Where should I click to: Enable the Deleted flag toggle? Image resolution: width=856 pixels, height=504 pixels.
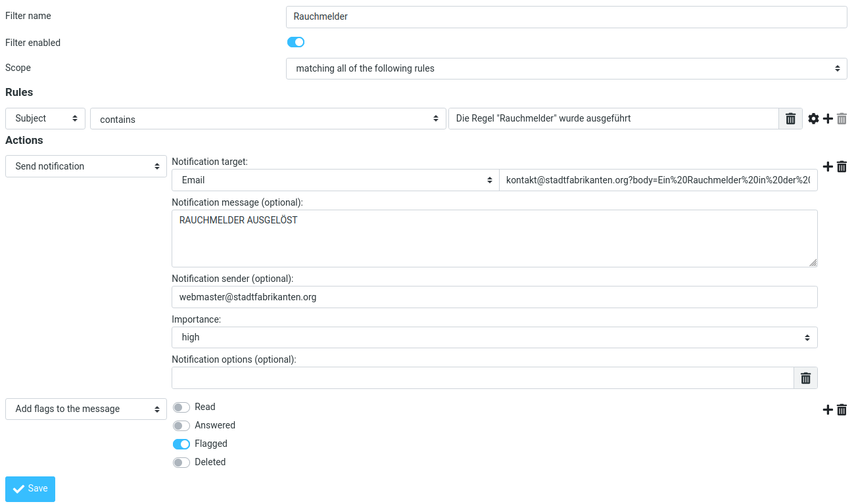pyautogui.click(x=181, y=463)
